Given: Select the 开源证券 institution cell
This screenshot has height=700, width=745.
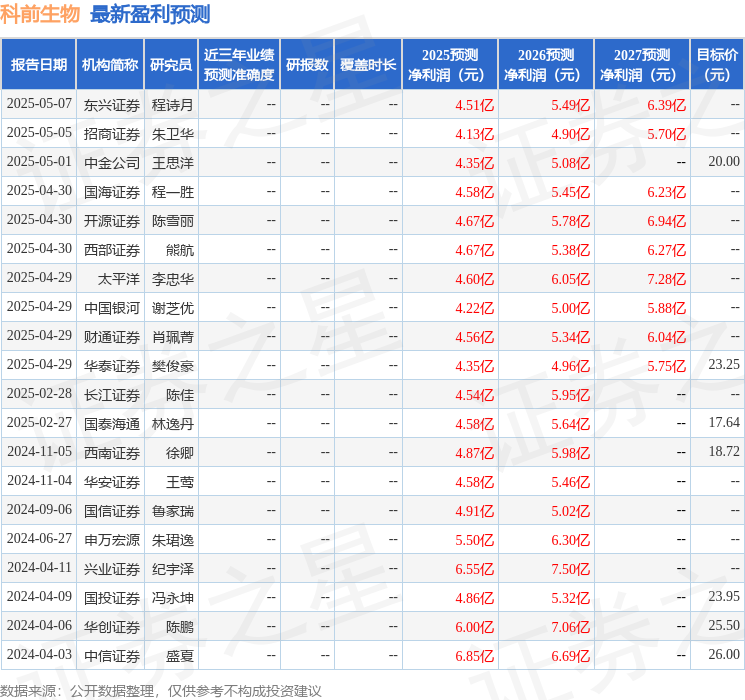Looking at the screenshot, I should [x=112, y=221].
